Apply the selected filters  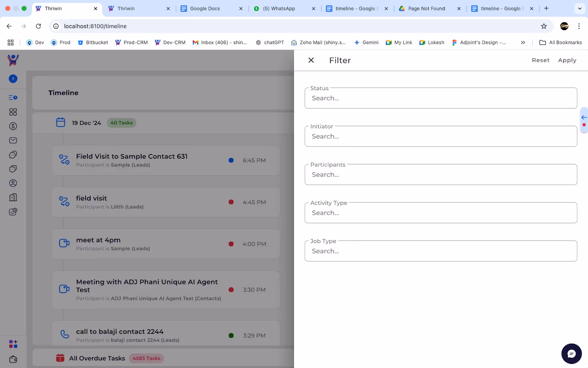[x=567, y=60]
